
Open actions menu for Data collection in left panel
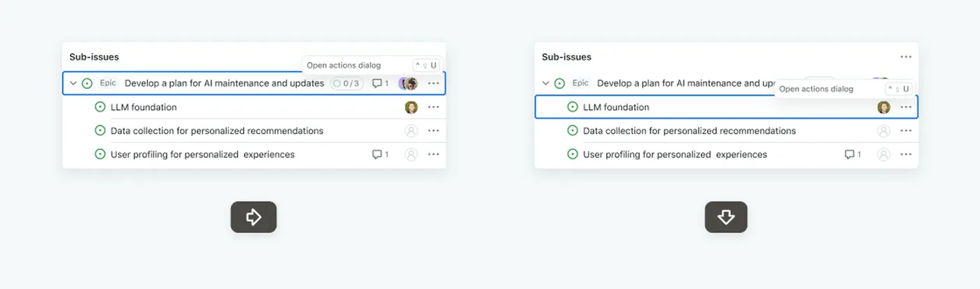click(433, 131)
